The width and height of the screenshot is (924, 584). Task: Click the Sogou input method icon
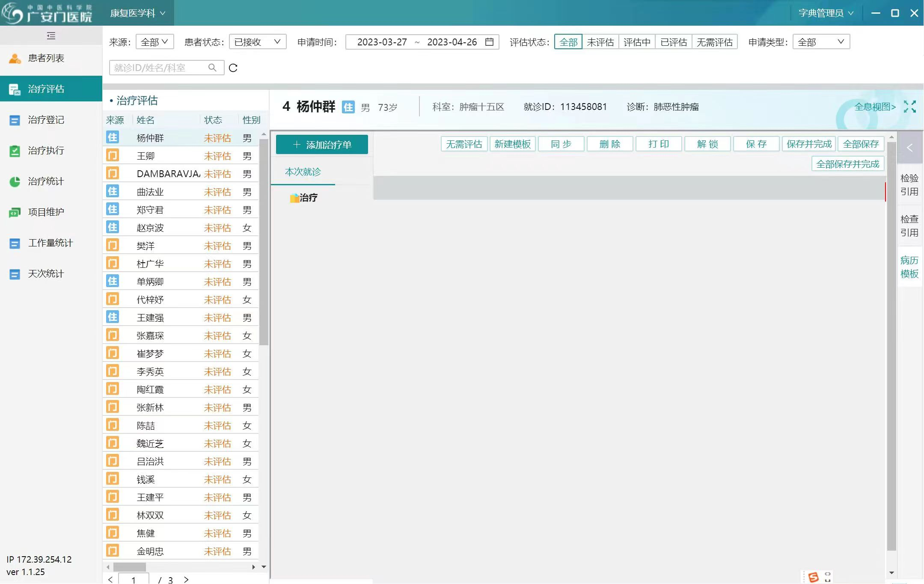click(x=814, y=577)
